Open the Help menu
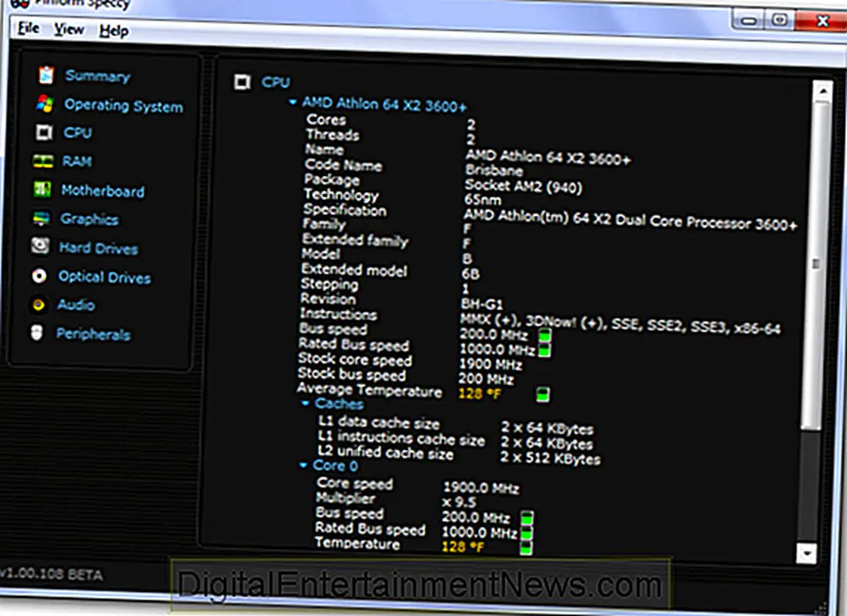Image resolution: width=847 pixels, height=616 pixels. (x=113, y=31)
